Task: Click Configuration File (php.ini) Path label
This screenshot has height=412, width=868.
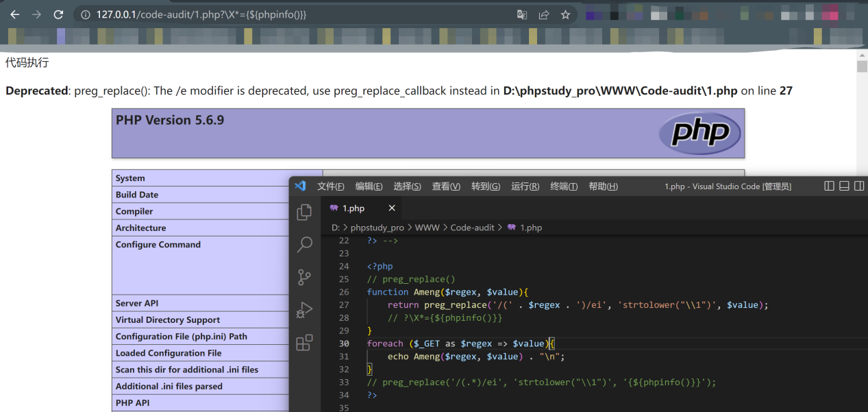Action: [x=182, y=337]
